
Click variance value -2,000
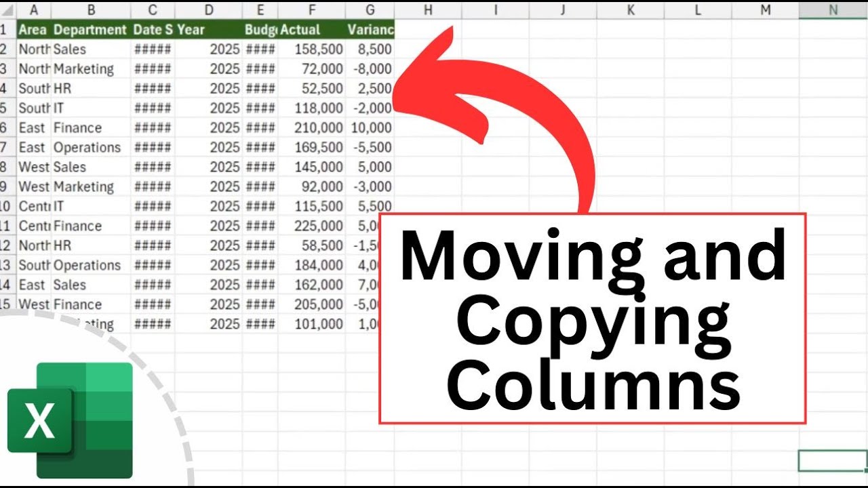click(x=370, y=108)
